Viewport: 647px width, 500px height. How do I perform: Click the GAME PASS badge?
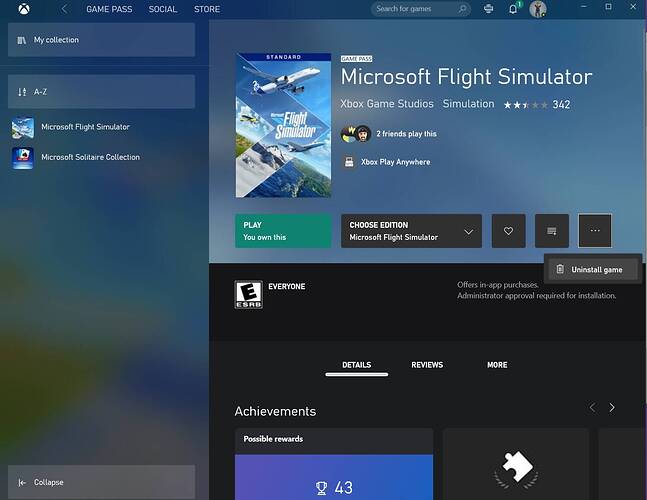click(x=357, y=59)
